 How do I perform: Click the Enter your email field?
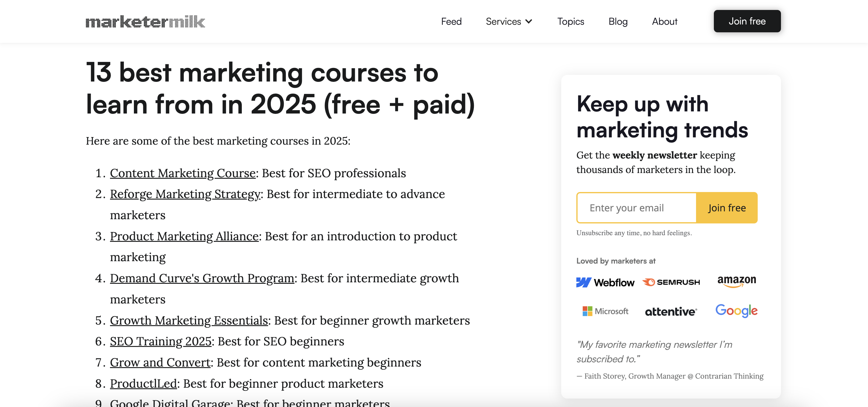(636, 208)
